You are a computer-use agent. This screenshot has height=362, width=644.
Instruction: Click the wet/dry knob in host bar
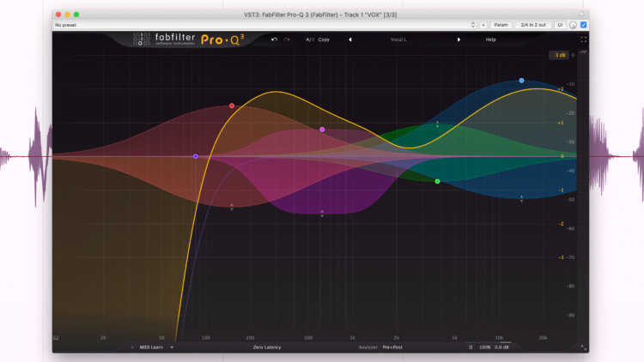[x=573, y=25]
